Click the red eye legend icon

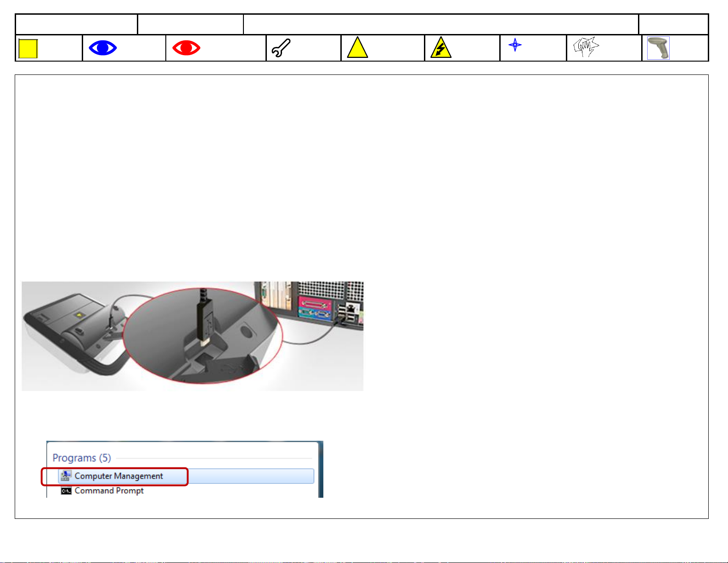(186, 48)
